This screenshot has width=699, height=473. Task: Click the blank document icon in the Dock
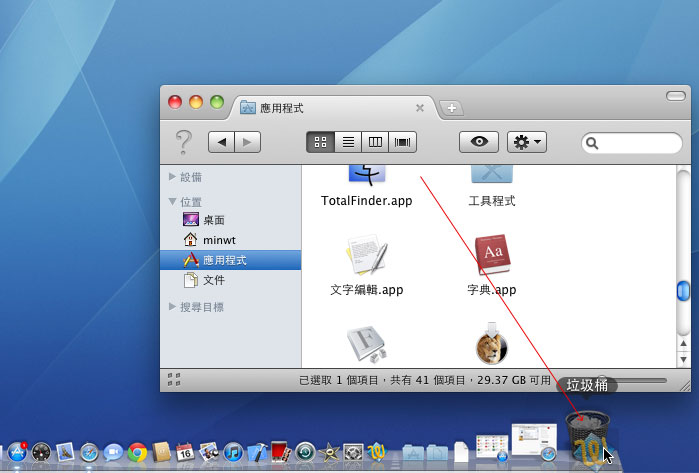461,452
